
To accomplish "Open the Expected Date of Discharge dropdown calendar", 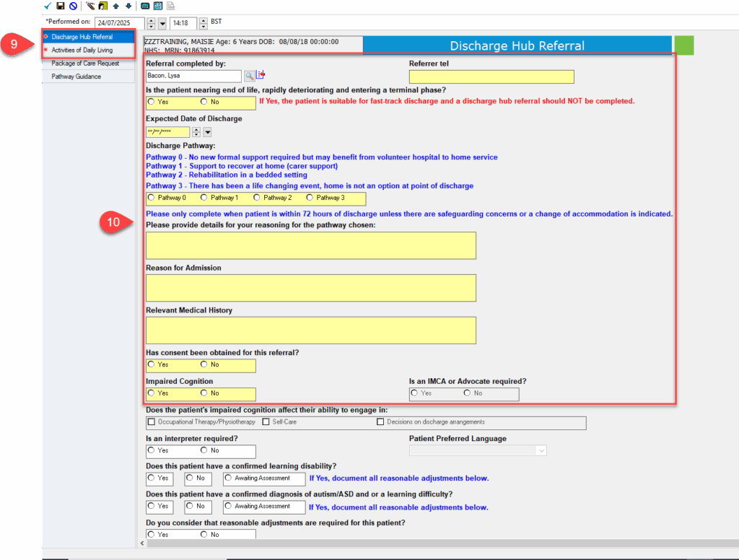I will (x=208, y=133).
